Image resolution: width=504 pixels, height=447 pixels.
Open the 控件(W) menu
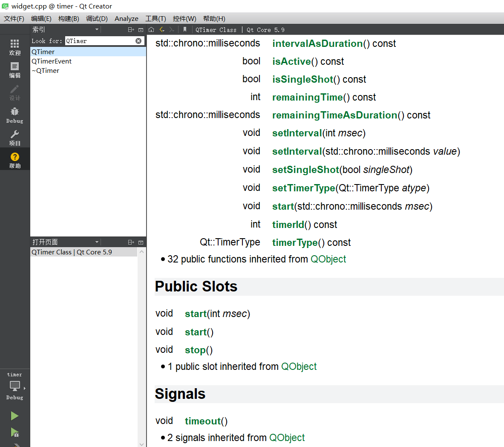184,19
